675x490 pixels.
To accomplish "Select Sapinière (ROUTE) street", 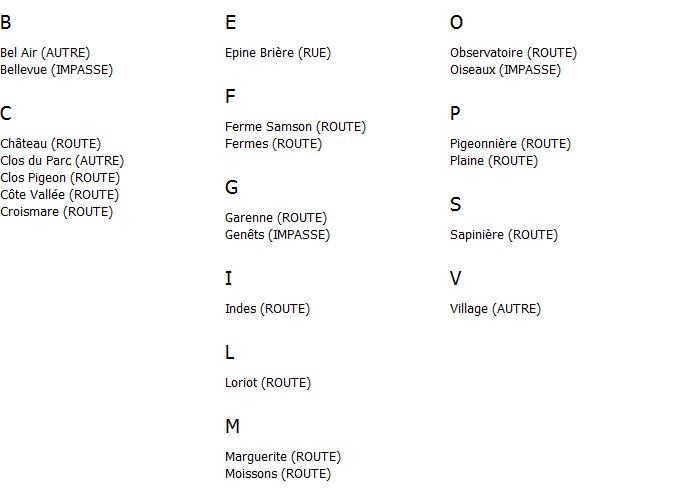I will (504, 235).
